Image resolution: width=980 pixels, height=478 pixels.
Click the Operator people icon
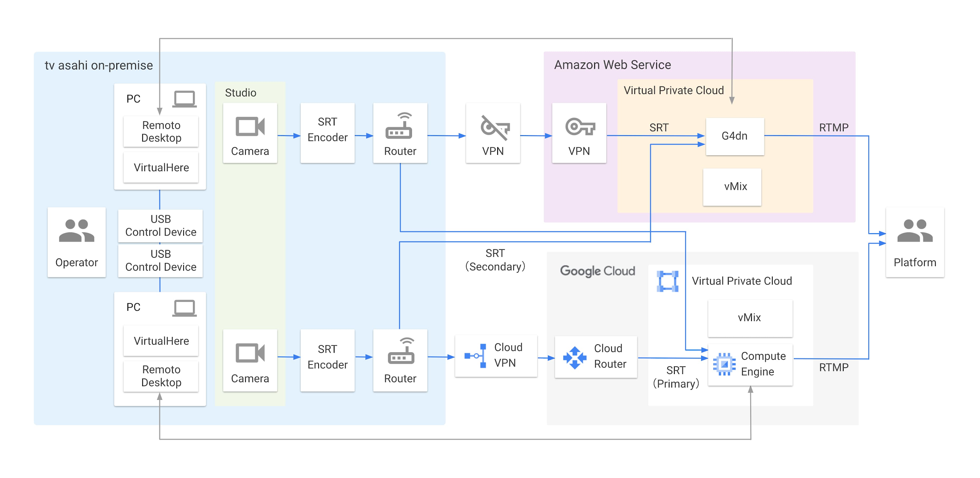click(x=77, y=231)
